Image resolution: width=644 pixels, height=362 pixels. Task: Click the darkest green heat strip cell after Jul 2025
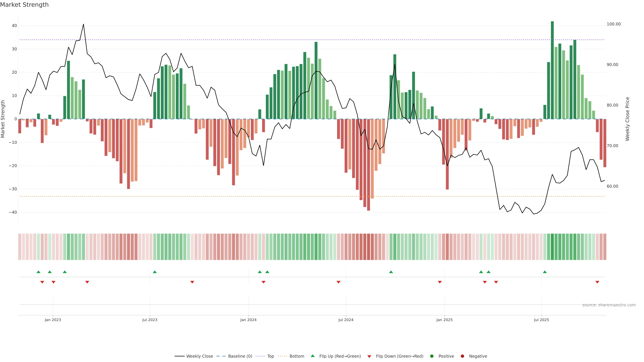552,247
